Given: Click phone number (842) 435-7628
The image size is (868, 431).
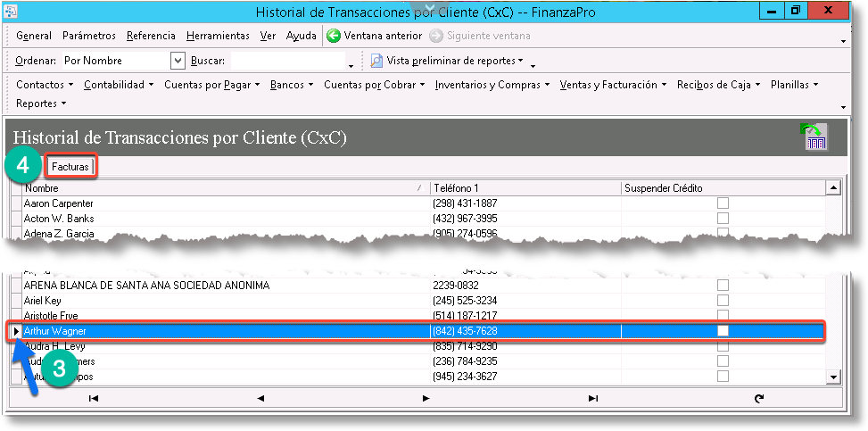Looking at the screenshot, I should click(465, 331).
